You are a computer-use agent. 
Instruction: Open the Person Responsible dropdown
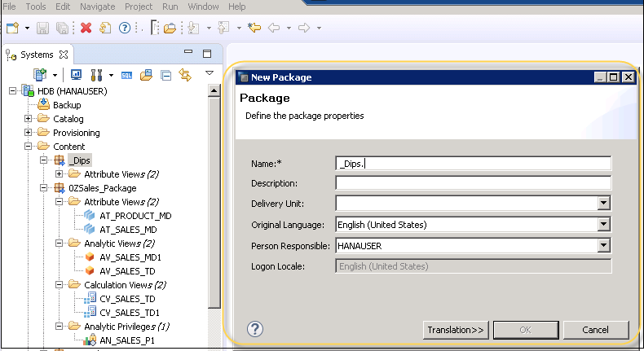[x=604, y=245]
